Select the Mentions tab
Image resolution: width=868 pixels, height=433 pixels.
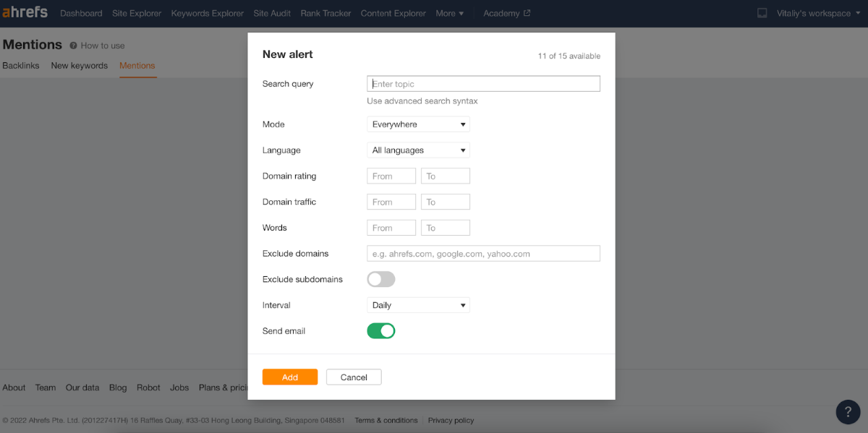pyautogui.click(x=137, y=66)
